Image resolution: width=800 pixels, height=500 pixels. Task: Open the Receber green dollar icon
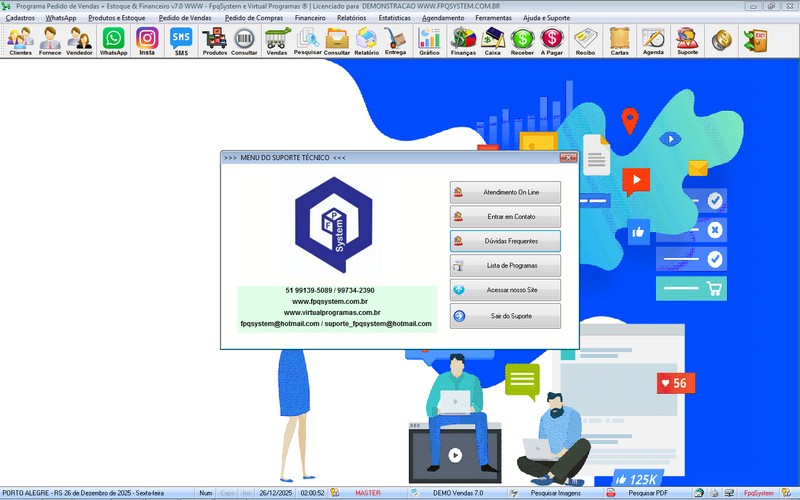pyautogui.click(x=522, y=41)
